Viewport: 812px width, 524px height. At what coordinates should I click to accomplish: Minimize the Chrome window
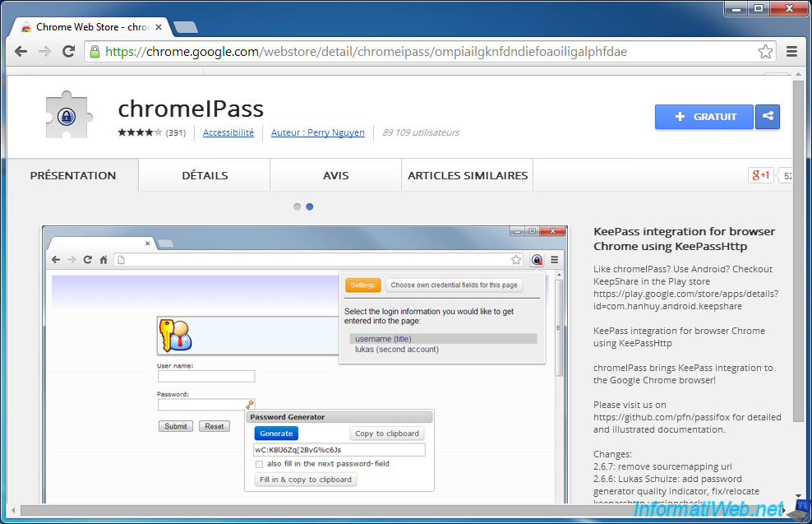click(736, 8)
